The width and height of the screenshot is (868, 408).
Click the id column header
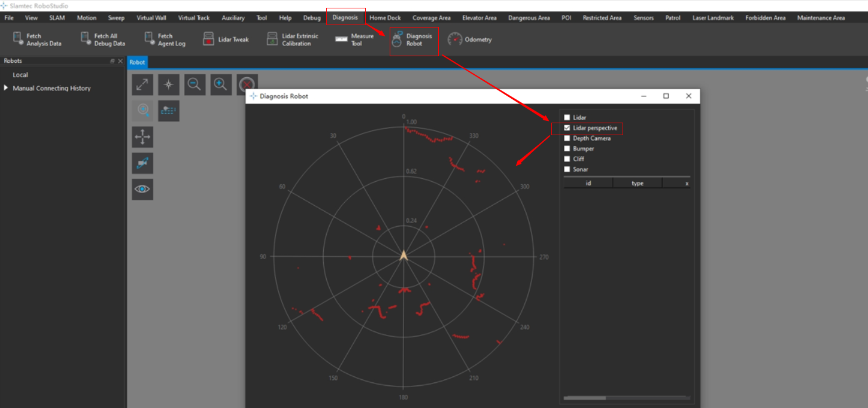pos(588,183)
